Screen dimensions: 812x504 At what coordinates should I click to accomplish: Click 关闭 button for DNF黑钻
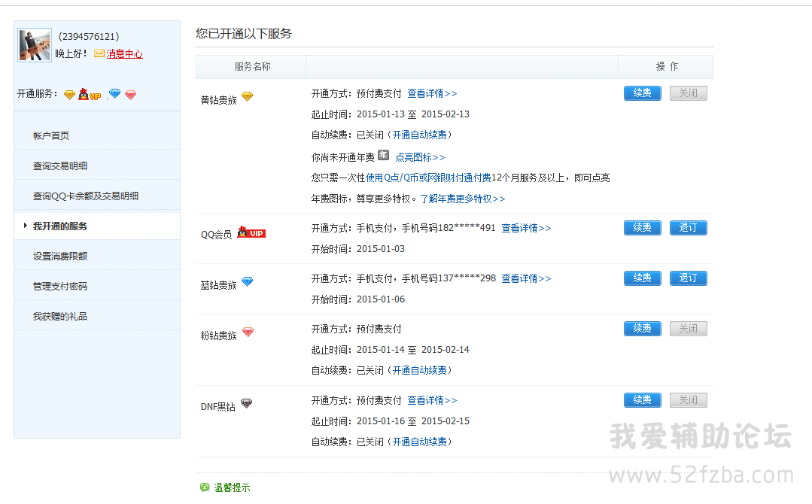[689, 400]
